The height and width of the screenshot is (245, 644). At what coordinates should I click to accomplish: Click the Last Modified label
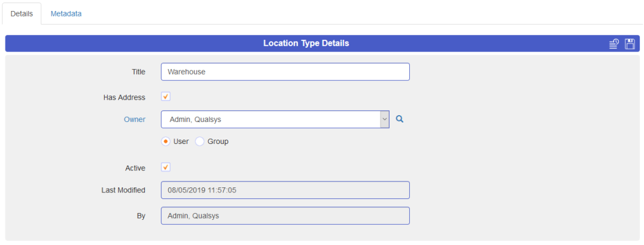(123, 190)
